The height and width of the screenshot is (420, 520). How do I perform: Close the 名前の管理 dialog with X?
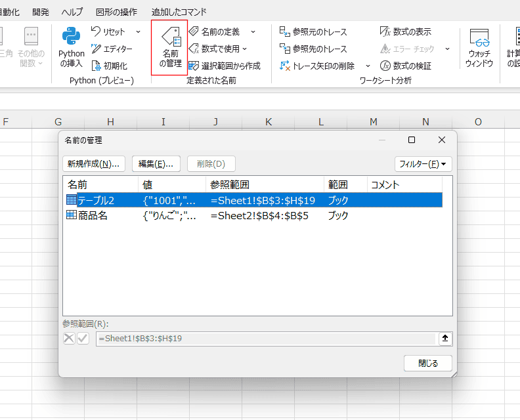442,140
